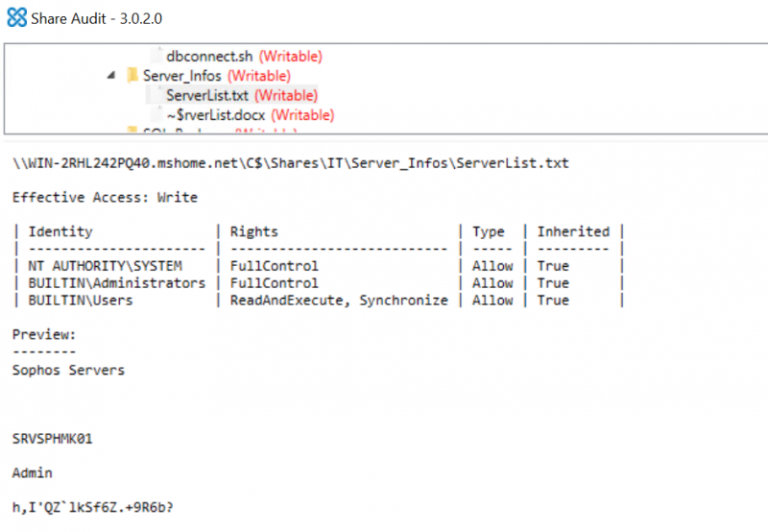Image resolution: width=768 pixels, height=532 pixels.
Task: Select the Server_Infos tree folder label
Action: tap(182, 76)
